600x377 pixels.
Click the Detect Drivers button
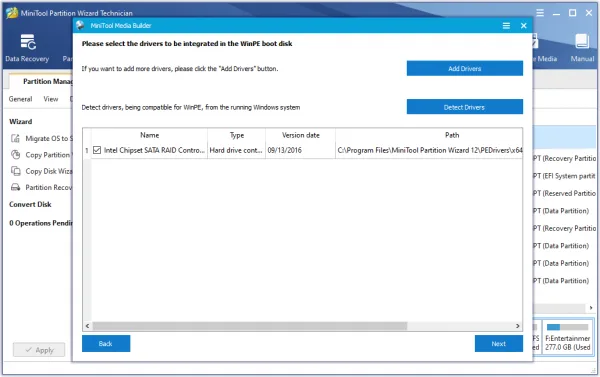465,107
